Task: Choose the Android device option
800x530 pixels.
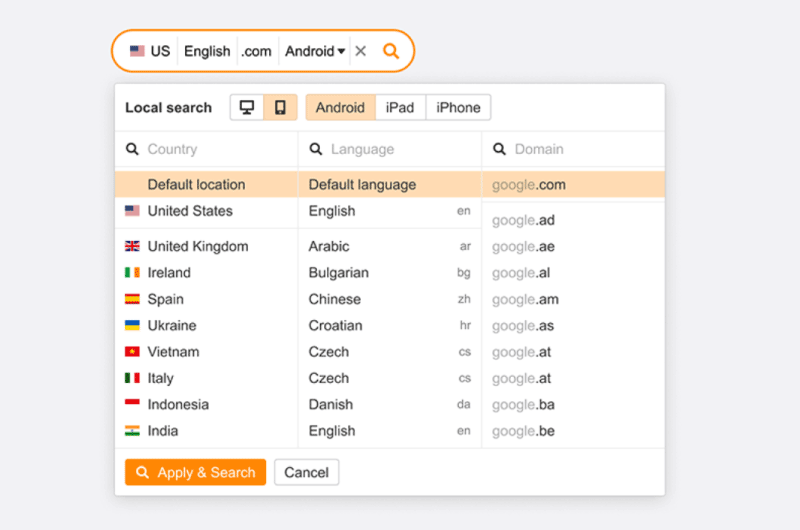Action: coord(340,107)
